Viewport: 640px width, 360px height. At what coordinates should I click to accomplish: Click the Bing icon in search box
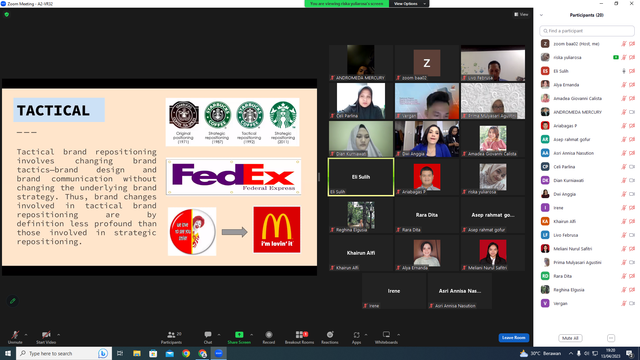[x=103, y=353]
